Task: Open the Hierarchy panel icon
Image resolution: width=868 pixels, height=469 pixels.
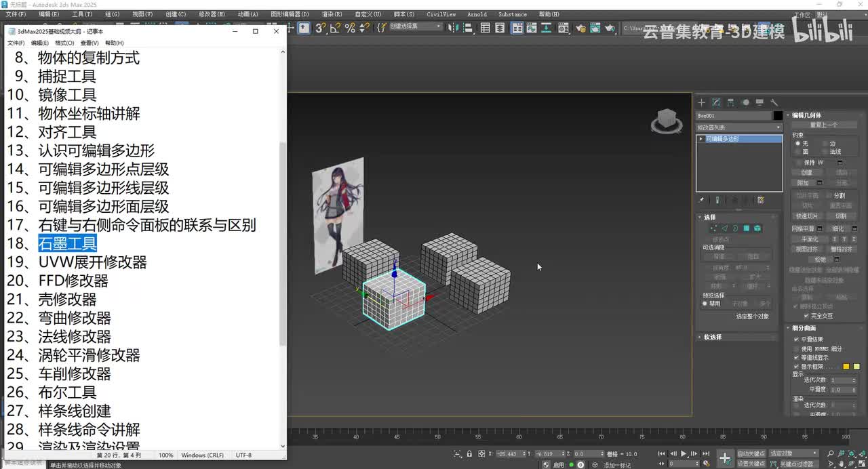Action: pos(730,103)
